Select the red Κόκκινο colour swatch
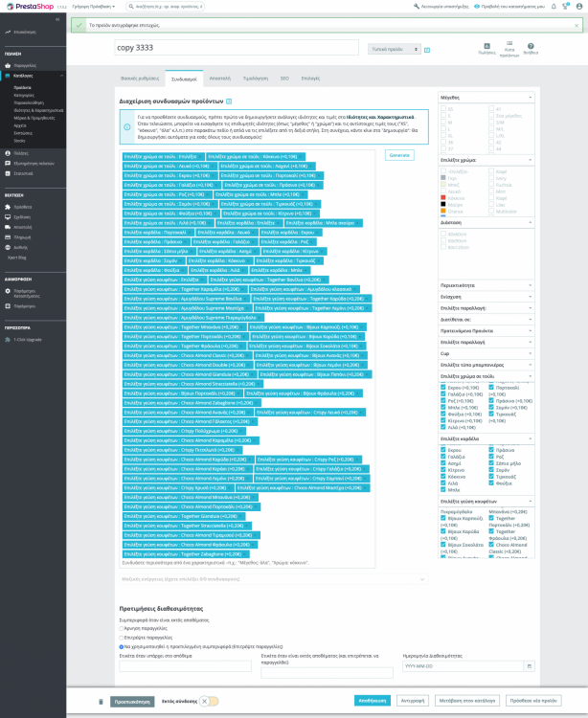The height and width of the screenshot is (718, 588). point(442,198)
